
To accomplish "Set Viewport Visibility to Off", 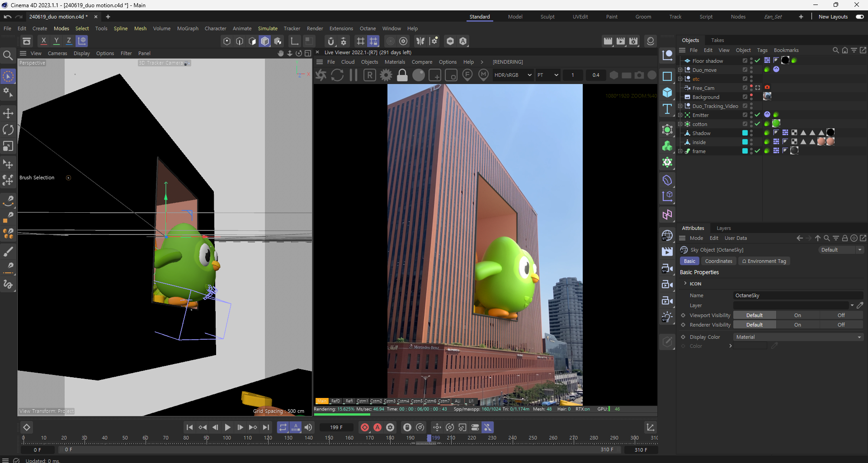I will pyautogui.click(x=841, y=315).
